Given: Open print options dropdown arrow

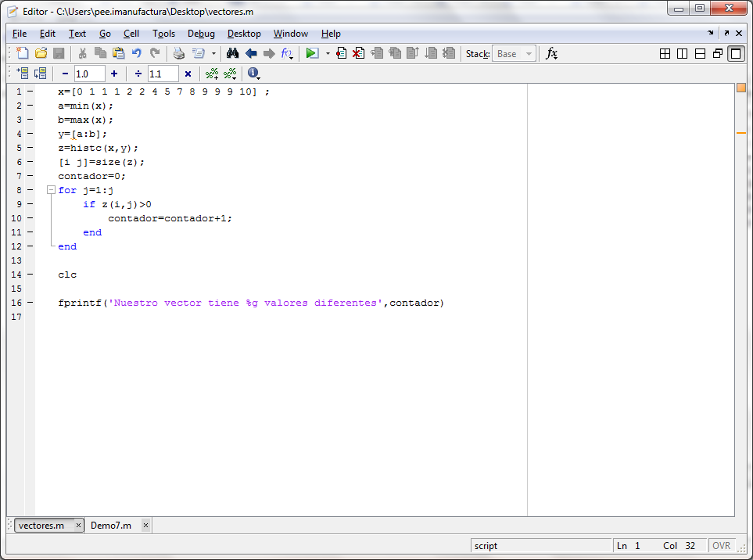Looking at the screenshot, I should 213,54.
